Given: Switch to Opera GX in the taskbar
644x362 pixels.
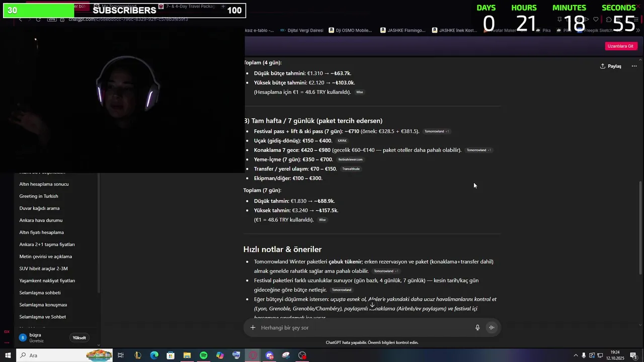Looking at the screenshot, I should [x=253, y=355].
